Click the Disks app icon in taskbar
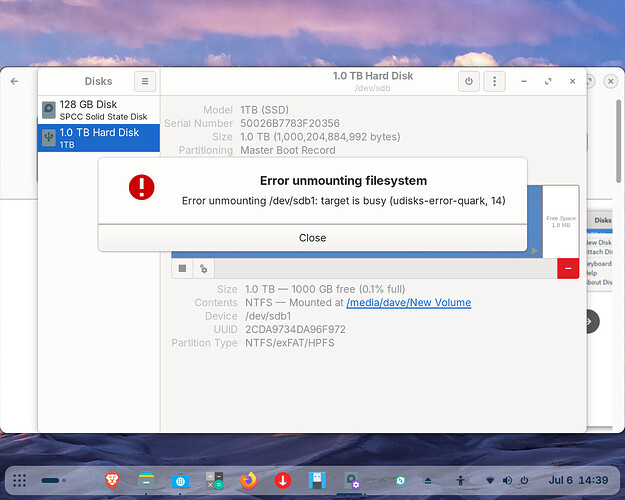 pyautogui.click(x=352, y=480)
